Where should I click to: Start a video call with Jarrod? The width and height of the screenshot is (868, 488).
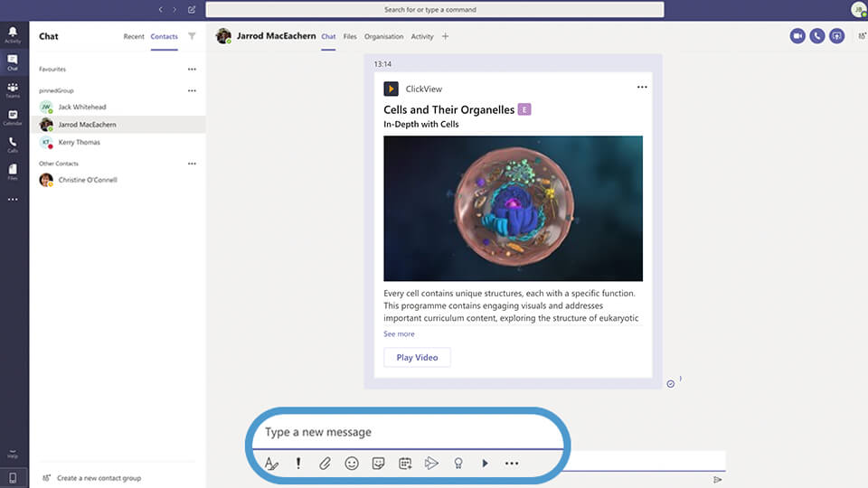click(x=797, y=36)
